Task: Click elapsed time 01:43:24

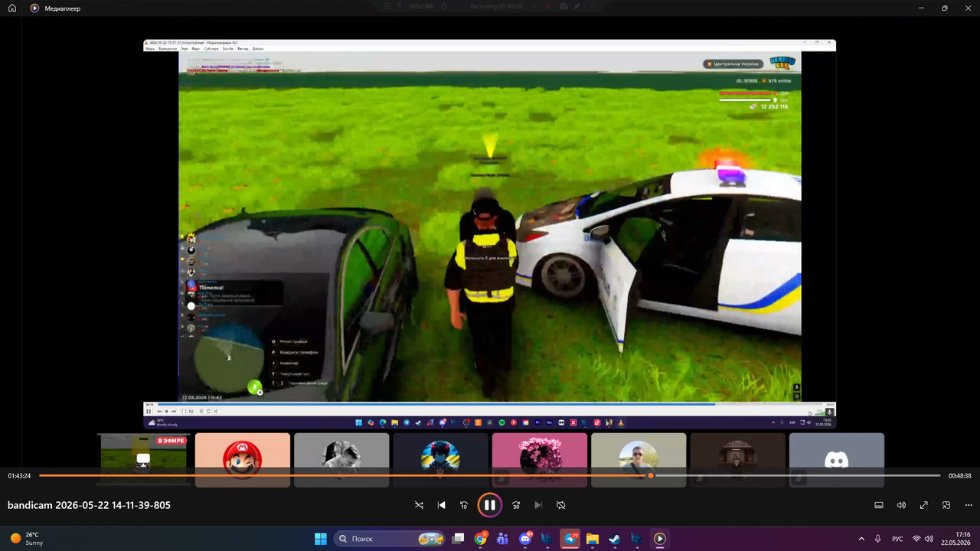Action: [19, 476]
